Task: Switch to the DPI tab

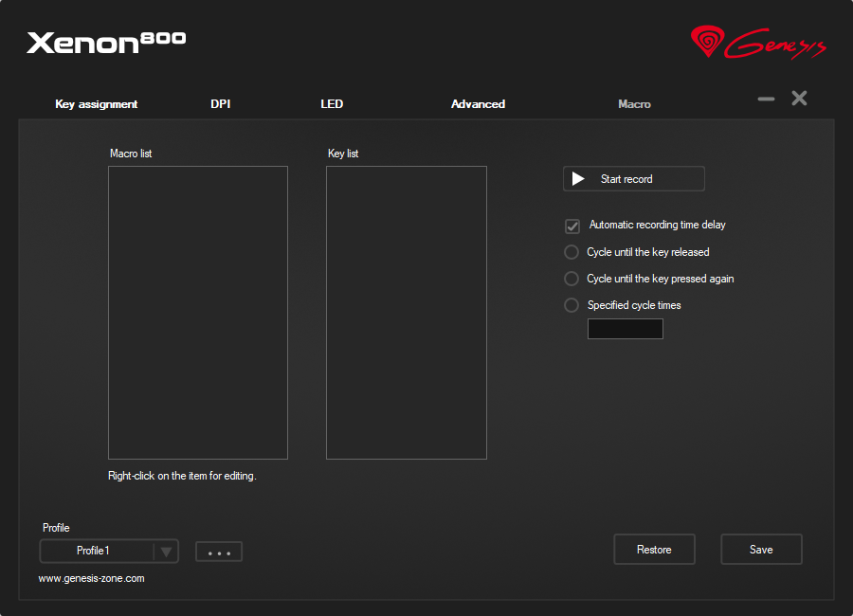Action: 220,104
